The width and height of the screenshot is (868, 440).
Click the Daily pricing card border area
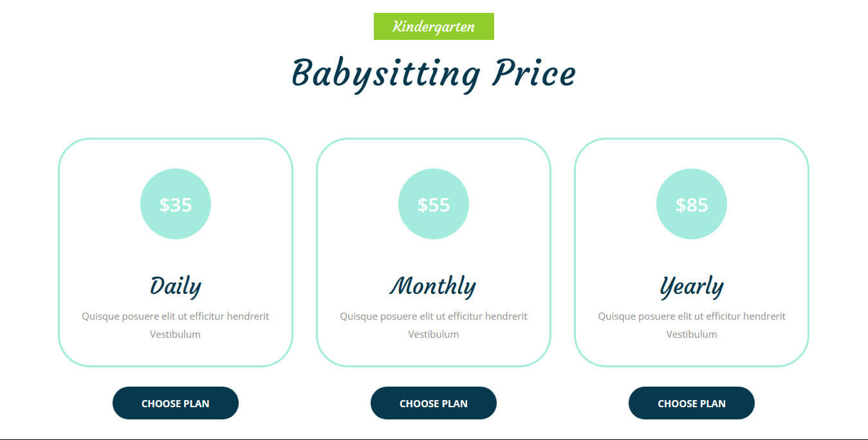(x=176, y=252)
